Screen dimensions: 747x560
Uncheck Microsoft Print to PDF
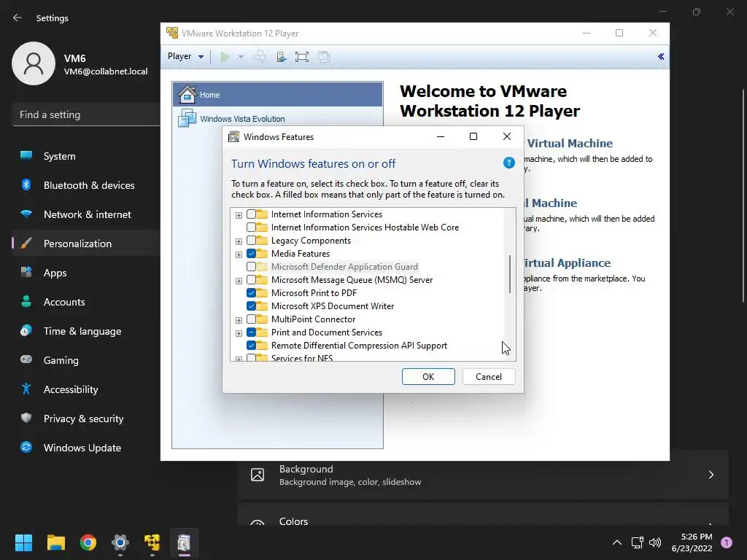tap(251, 293)
